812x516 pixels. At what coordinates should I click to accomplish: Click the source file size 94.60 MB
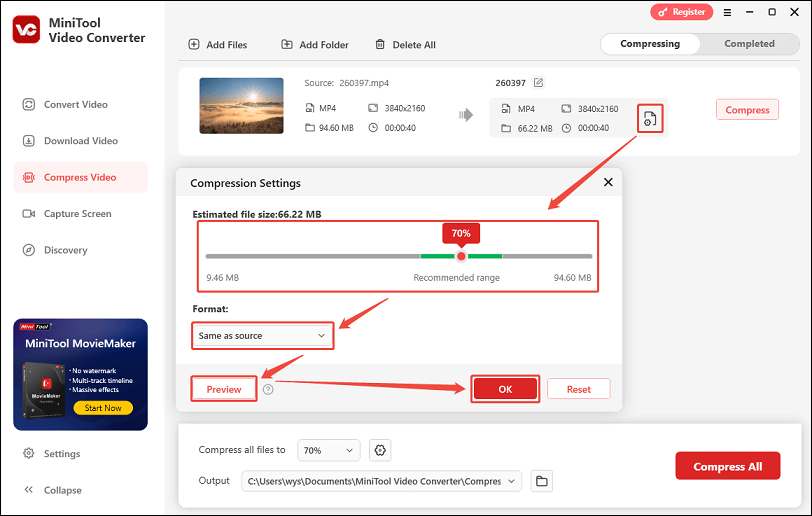coord(336,128)
